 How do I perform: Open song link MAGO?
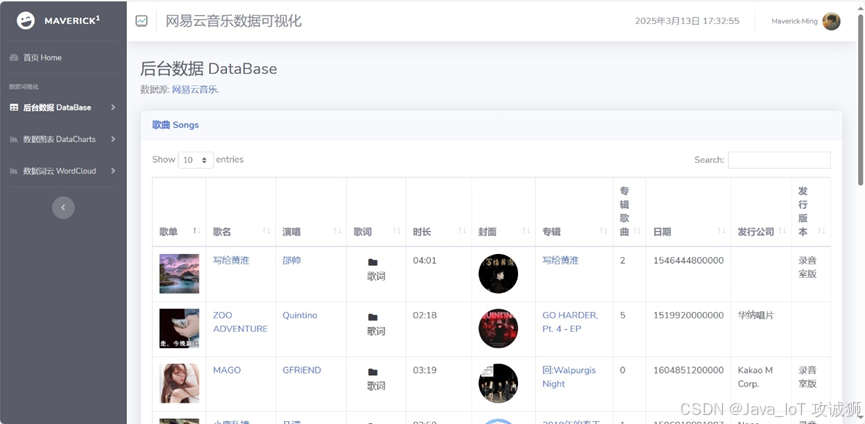(227, 370)
